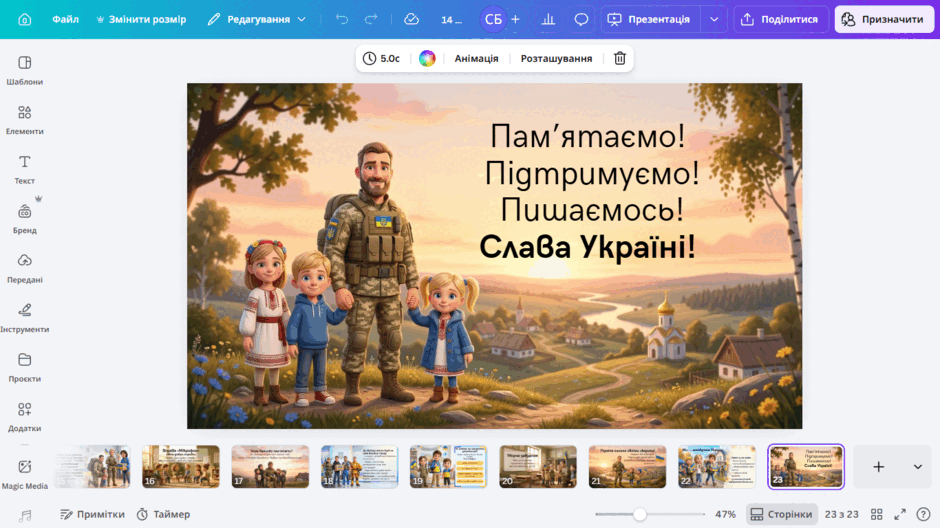Add collaborator with plus icon
The height and width of the screenshot is (528, 940).
tap(516, 19)
